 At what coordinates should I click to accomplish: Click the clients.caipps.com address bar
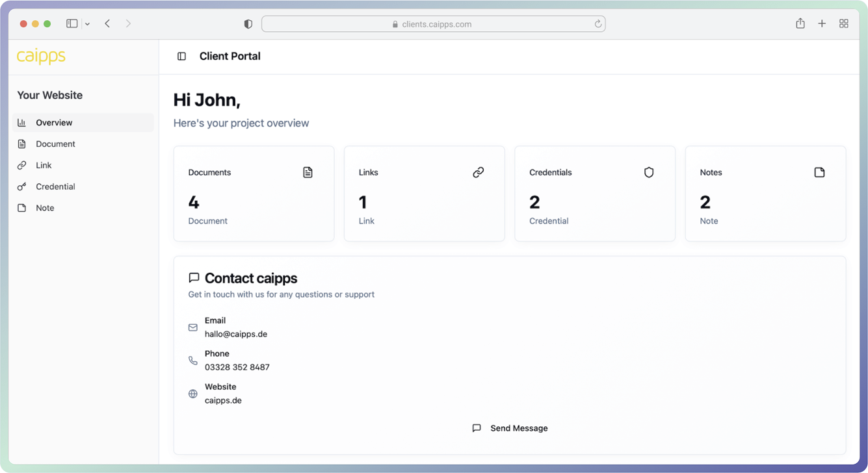coord(433,24)
